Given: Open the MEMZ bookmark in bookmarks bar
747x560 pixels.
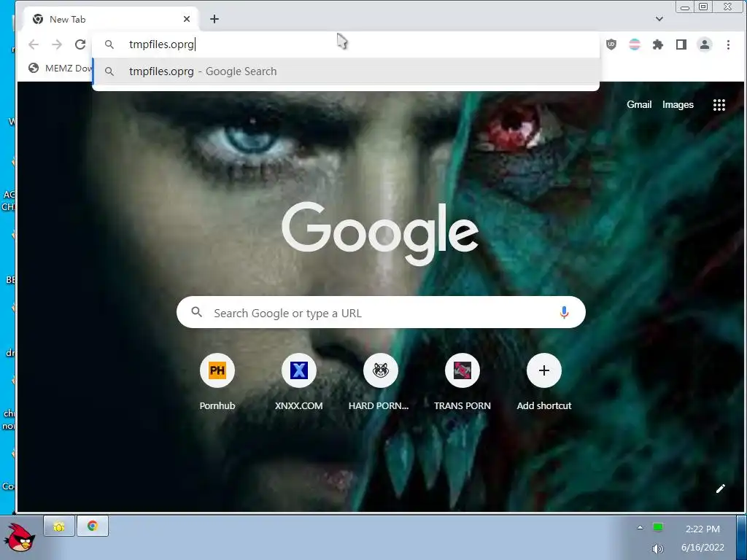Looking at the screenshot, I should coord(60,68).
